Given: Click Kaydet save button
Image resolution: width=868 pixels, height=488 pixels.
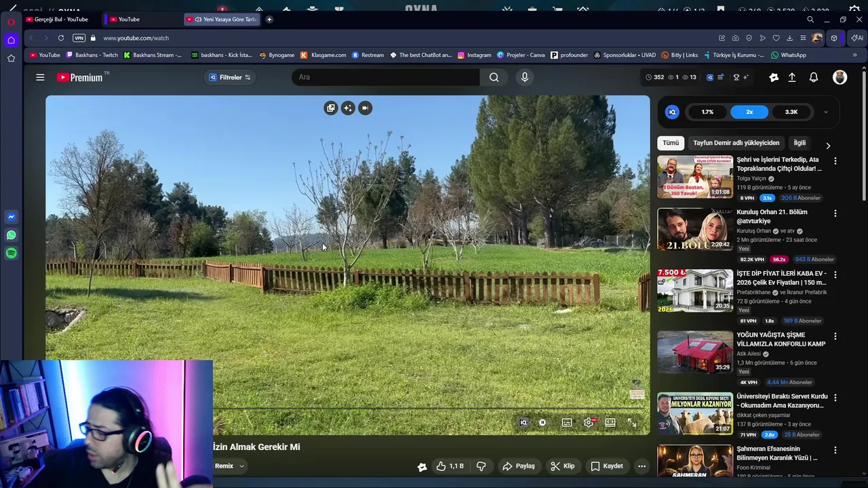Looking at the screenshot, I should [x=607, y=466].
